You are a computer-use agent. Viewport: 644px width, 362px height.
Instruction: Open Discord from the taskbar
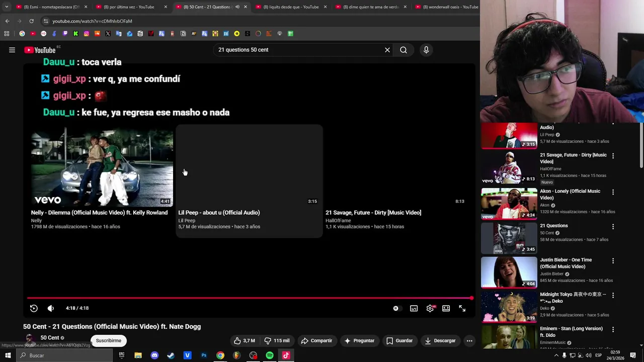click(154, 355)
